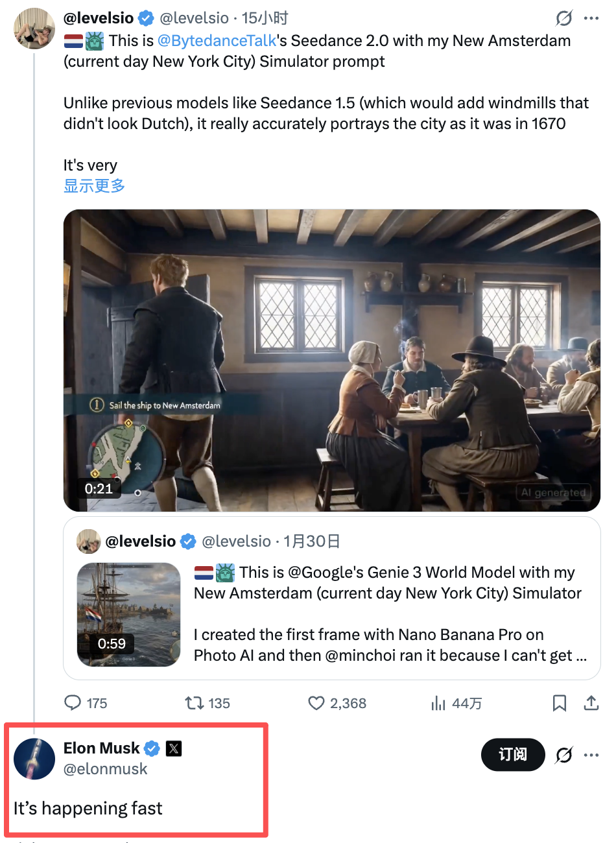The image size is (616, 843).
Task: Click the Grok icon on Elon Musk's reply
Action: [564, 755]
